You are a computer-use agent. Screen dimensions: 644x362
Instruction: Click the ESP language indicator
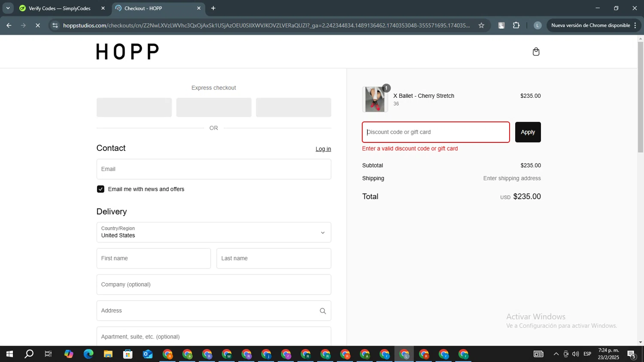coord(587,354)
